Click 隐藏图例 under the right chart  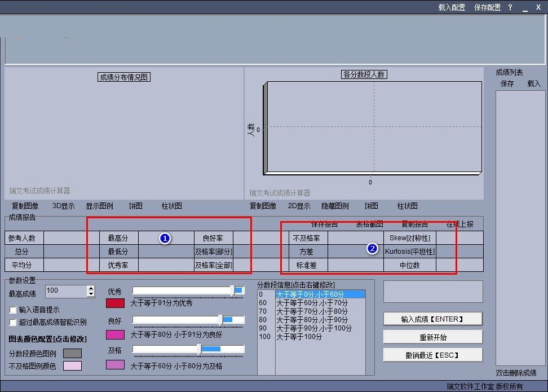coord(335,206)
